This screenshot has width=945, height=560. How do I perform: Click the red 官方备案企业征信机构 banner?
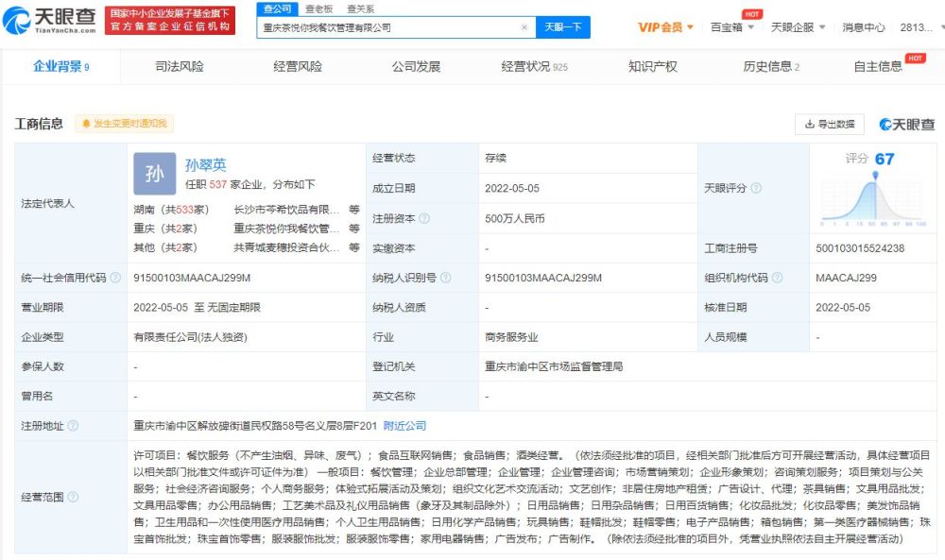coord(170,21)
